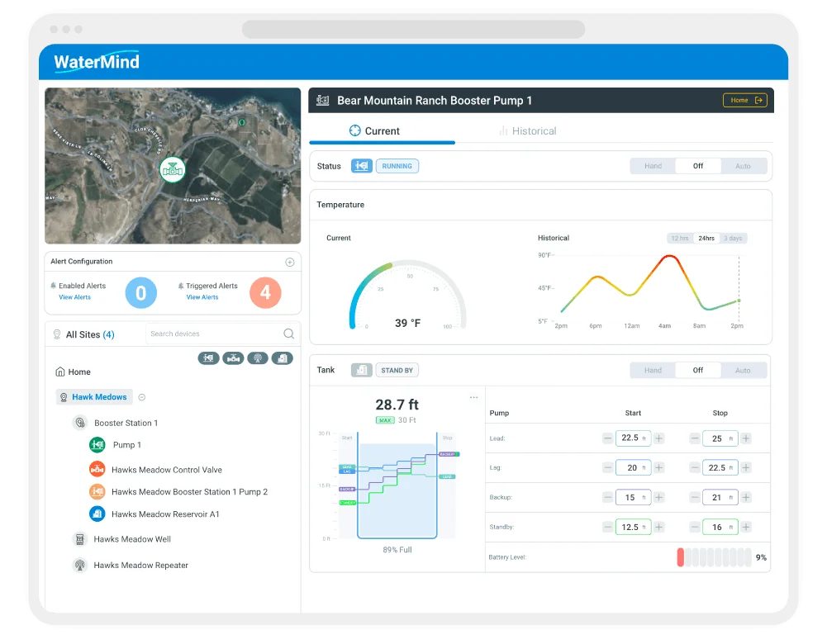Set pump status mode to Auto

[x=743, y=166]
